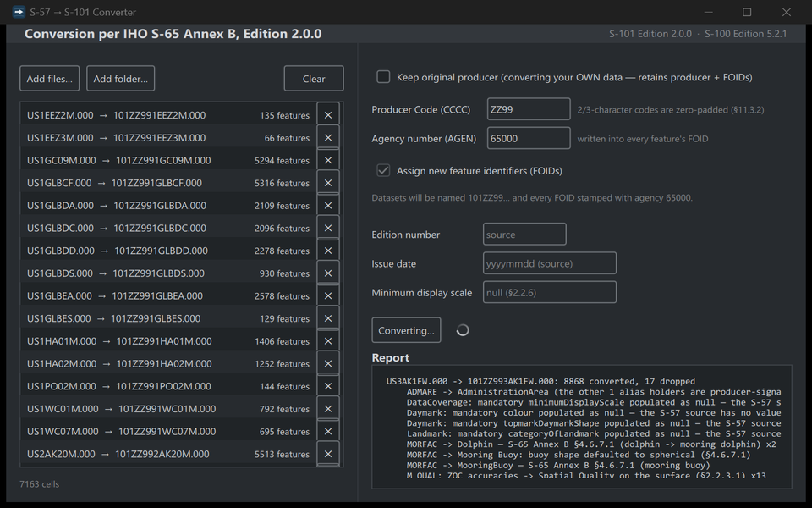Select the US1GLBDA.000 file row text
Image resolution: width=812 pixels, height=508 pixels.
117,206
